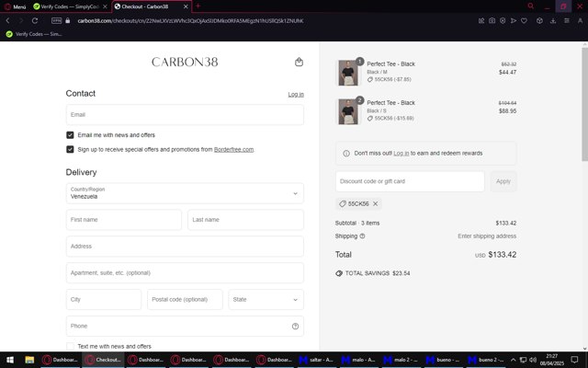Open the Country/Region dropdown showing Venezuela
Viewport: 588px width, 368px height.
click(185, 193)
